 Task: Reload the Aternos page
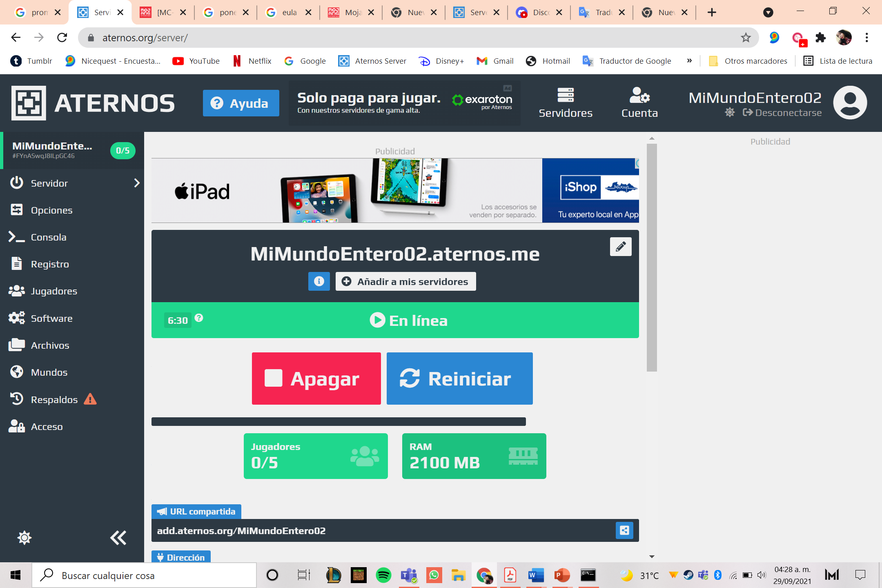(62, 38)
